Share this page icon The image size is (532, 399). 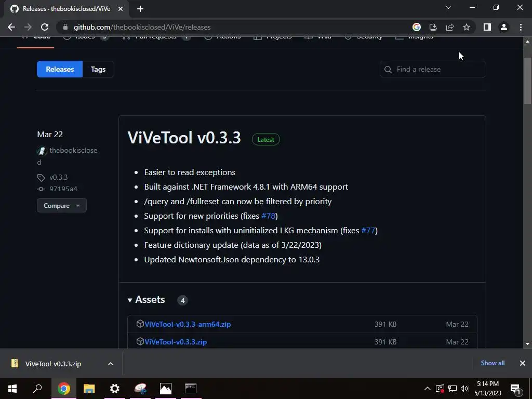tap(450, 27)
